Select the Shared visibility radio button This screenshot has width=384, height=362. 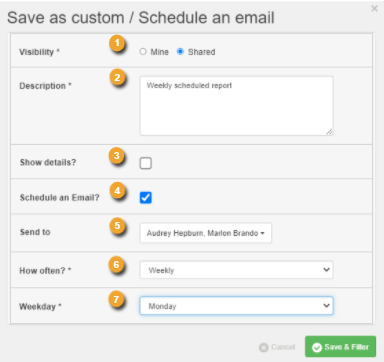180,51
